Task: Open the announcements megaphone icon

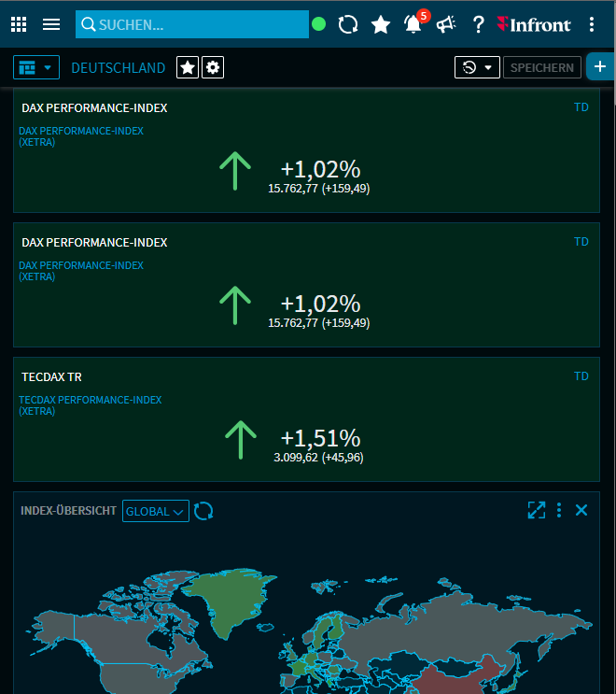Action: (x=446, y=24)
